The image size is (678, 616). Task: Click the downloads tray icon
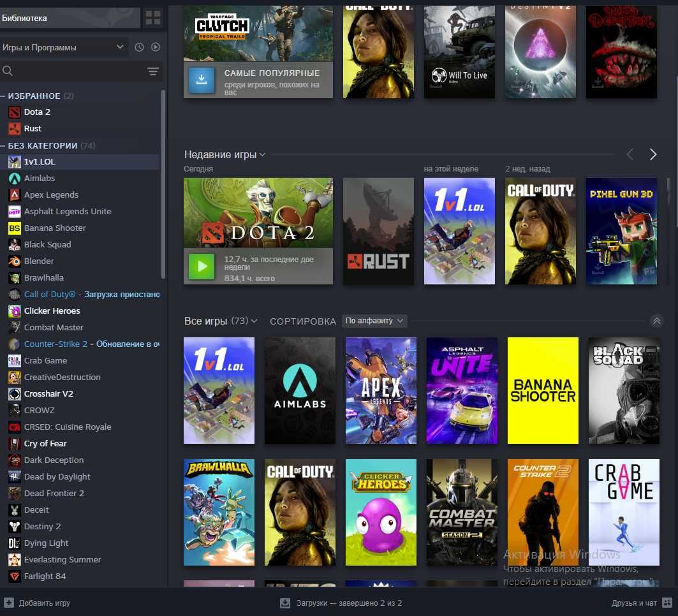pos(285,603)
